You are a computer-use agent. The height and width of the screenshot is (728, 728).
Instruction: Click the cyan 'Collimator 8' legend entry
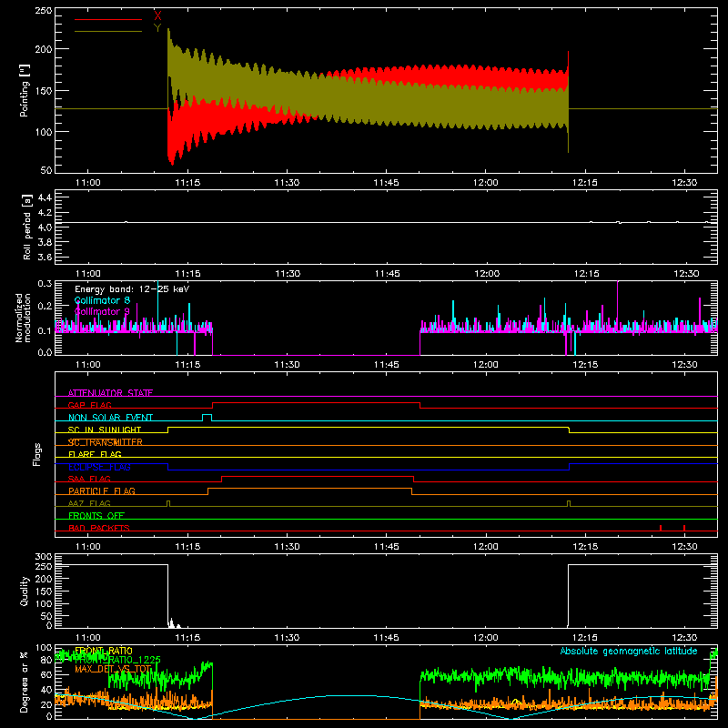tap(102, 300)
